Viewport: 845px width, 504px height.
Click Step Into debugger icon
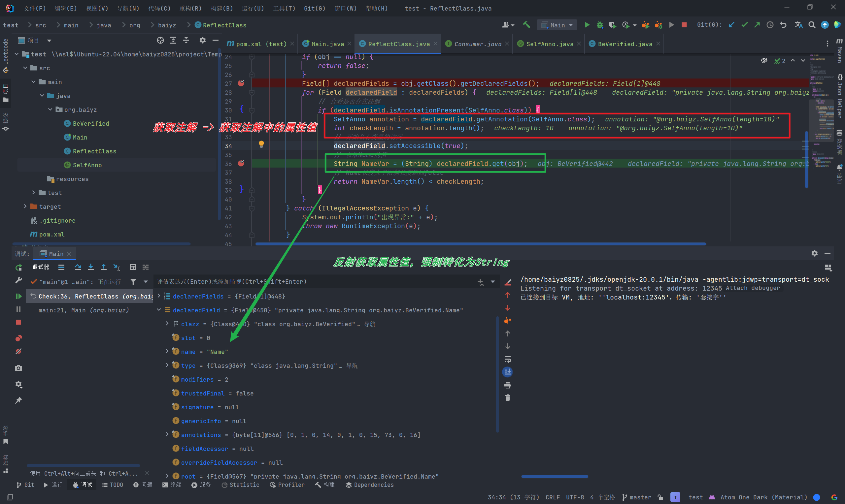(x=90, y=267)
